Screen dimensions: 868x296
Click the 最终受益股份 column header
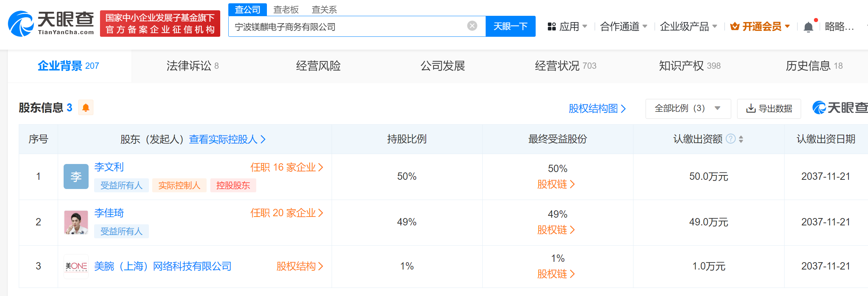tap(557, 139)
